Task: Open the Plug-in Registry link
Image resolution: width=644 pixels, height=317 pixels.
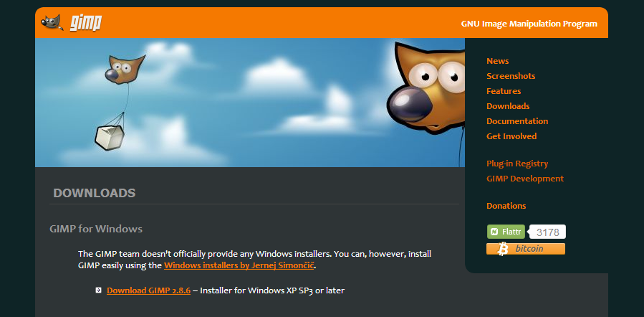Action: (x=517, y=164)
